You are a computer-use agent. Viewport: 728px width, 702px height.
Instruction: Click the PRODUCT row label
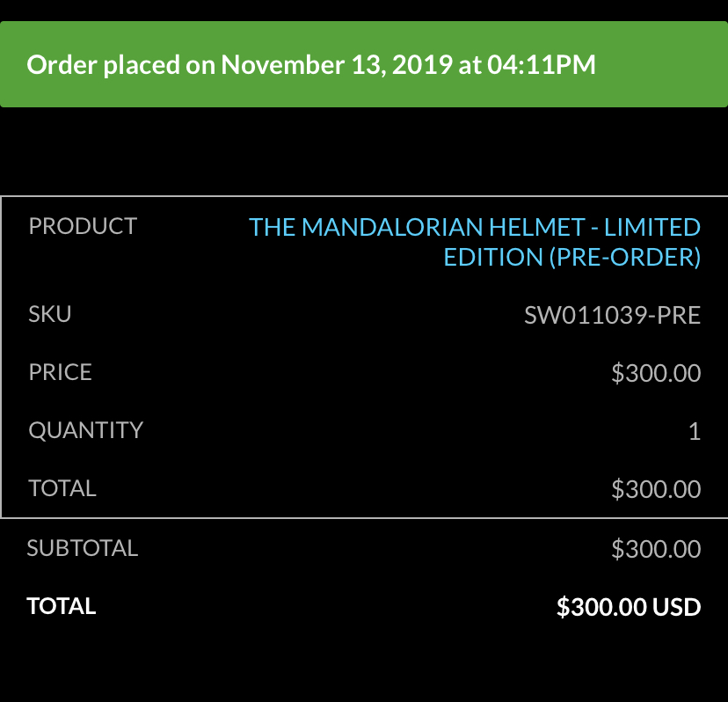point(83,226)
